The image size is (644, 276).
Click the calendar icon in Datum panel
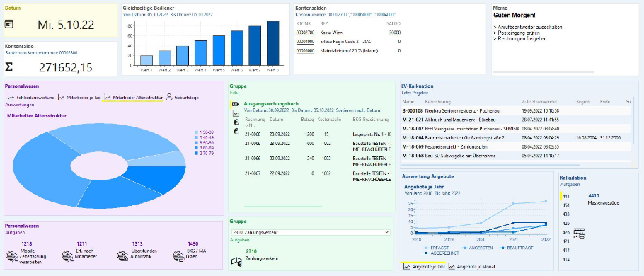point(8,24)
